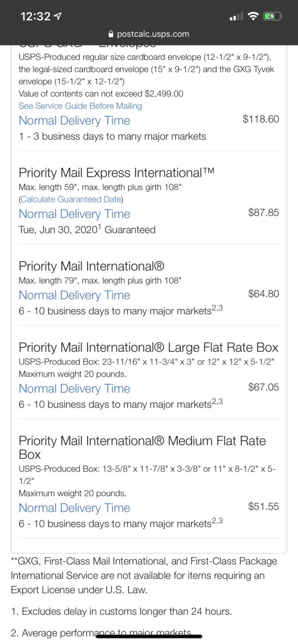Select the Priority Mail Express International heading
The height and width of the screenshot is (644, 298).
pyautogui.click(x=116, y=173)
